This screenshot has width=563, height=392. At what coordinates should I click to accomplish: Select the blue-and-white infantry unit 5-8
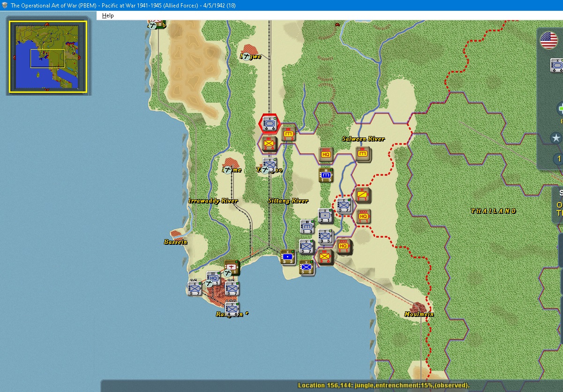[x=307, y=267]
